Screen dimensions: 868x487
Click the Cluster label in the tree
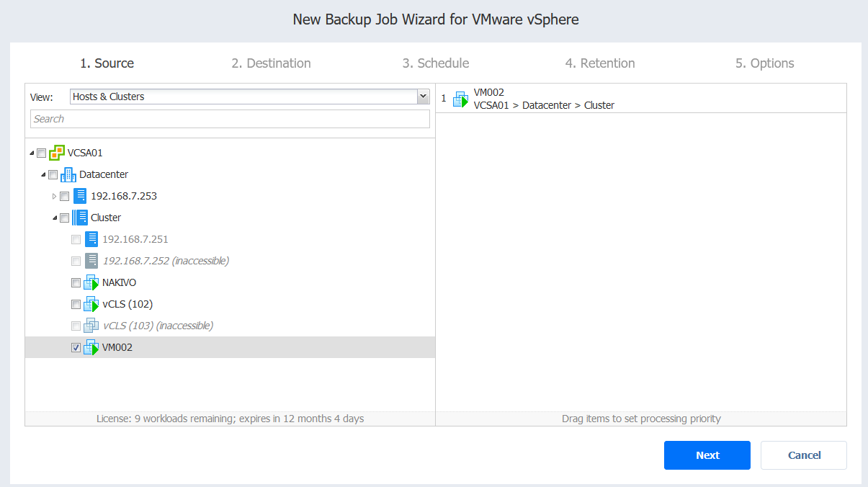(106, 218)
